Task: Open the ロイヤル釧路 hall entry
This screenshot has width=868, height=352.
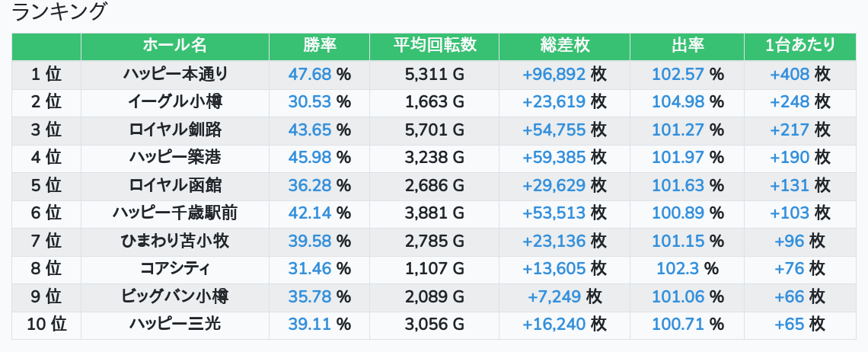Action: (174, 130)
